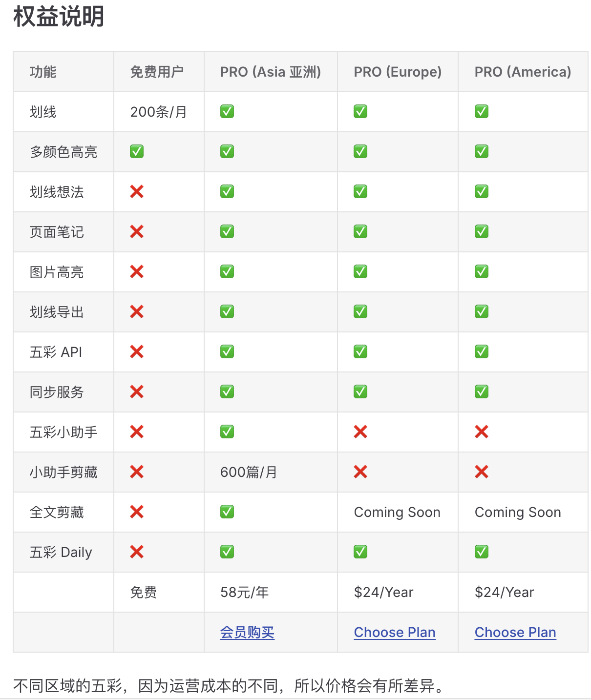Screen dimensions: 591x700
Task: Click $24/Year under PRO (America)
Action: click(x=505, y=593)
